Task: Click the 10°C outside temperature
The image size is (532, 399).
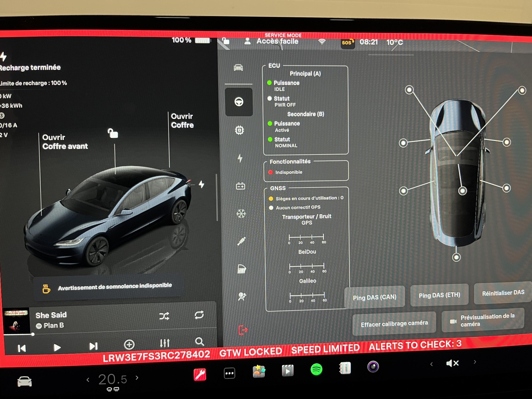Action: tap(394, 42)
